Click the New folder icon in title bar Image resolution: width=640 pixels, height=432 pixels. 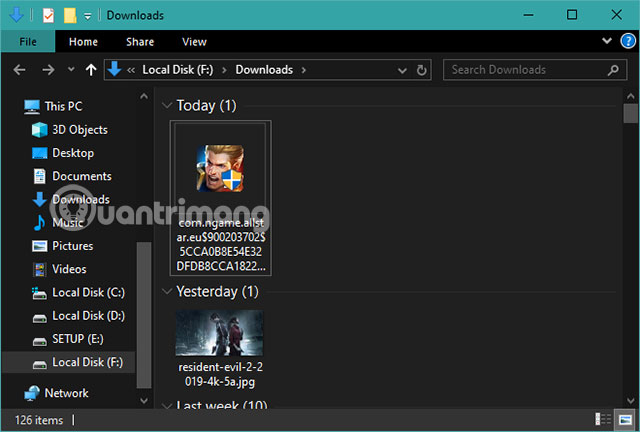pyautogui.click(x=70, y=16)
